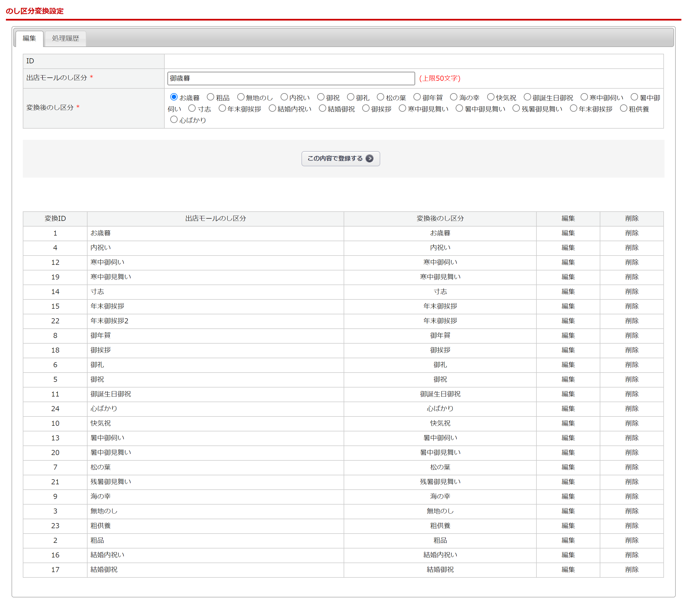This screenshot has height=616, width=687.
Task: Switch to the 処理履歴 tab
Action: pyautogui.click(x=65, y=38)
